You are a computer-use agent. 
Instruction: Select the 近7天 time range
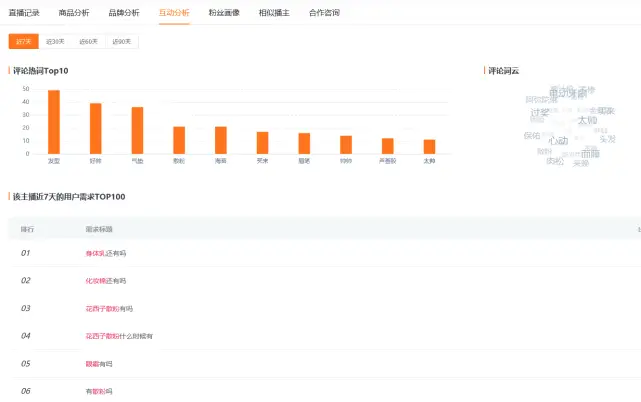coord(24,41)
